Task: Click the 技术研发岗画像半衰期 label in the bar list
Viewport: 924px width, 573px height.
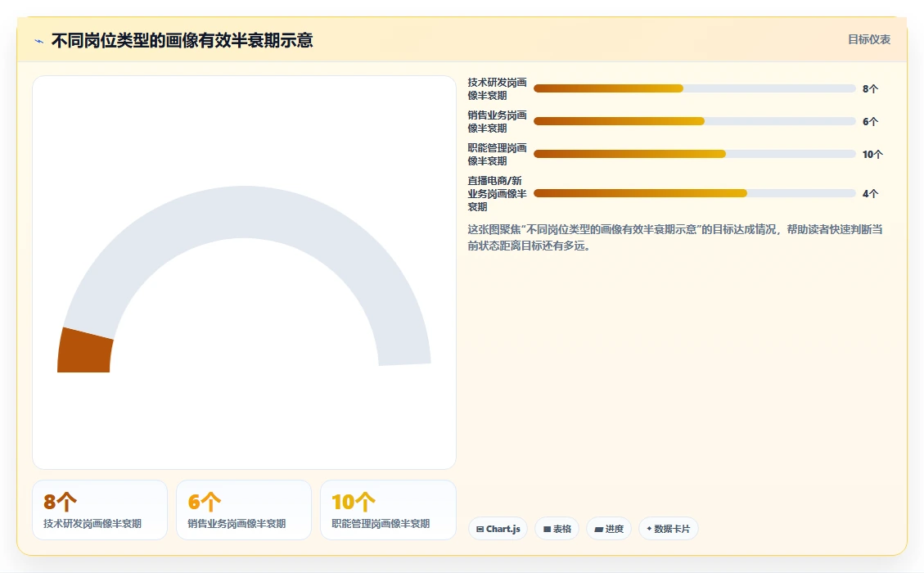Action: click(x=498, y=89)
